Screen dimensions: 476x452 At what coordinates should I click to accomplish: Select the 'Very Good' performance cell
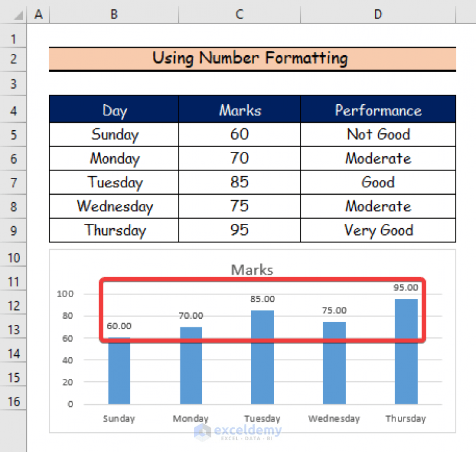[x=378, y=230]
